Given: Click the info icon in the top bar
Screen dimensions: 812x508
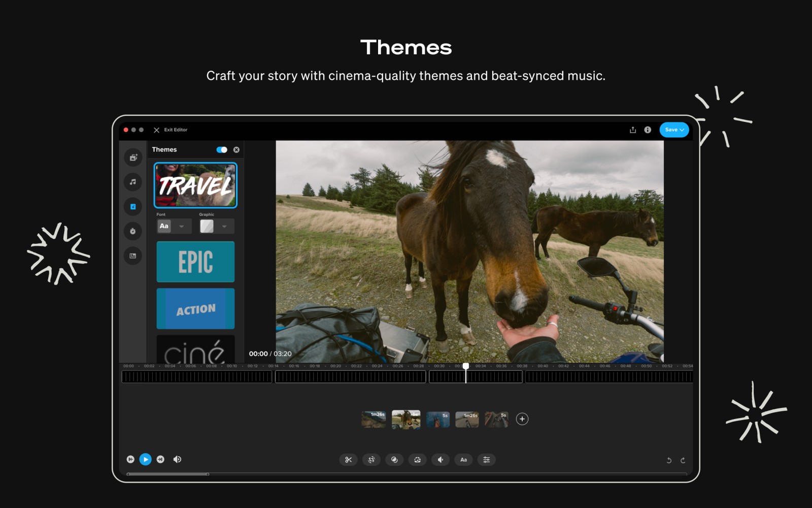Looking at the screenshot, I should click(x=648, y=130).
